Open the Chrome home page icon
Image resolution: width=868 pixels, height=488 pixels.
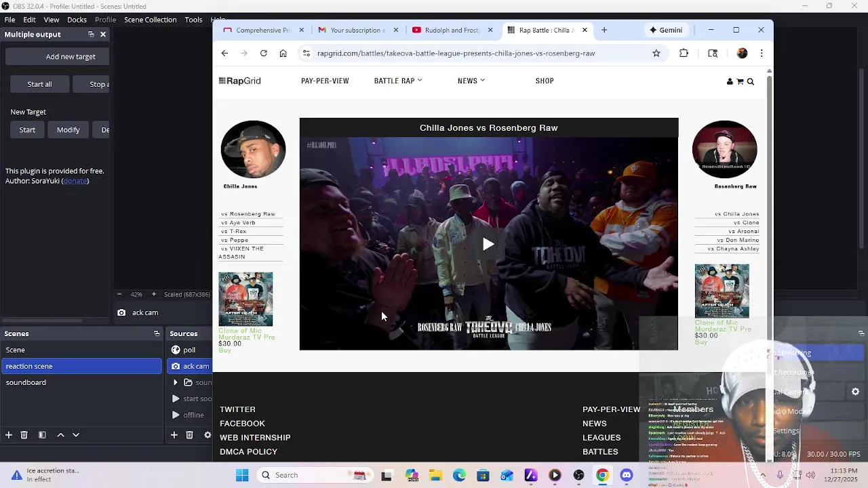tap(283, 54)
